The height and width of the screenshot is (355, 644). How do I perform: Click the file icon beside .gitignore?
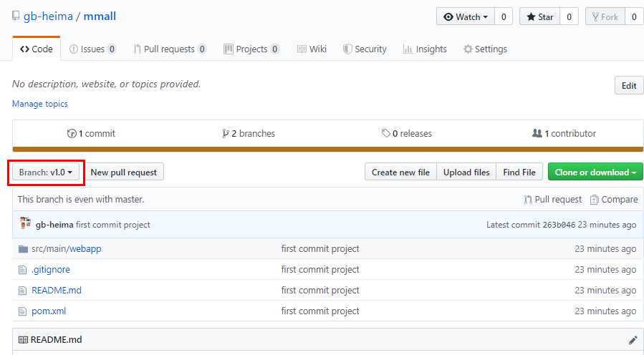coord(23,270)
